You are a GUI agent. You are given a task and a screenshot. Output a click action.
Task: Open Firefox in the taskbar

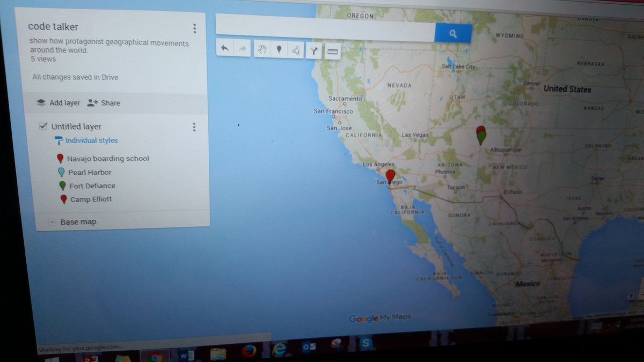(248, 351)
